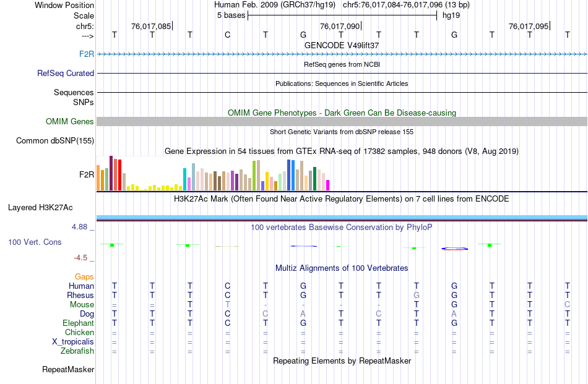Click the OMIM Genes track label

pos(69,121)
